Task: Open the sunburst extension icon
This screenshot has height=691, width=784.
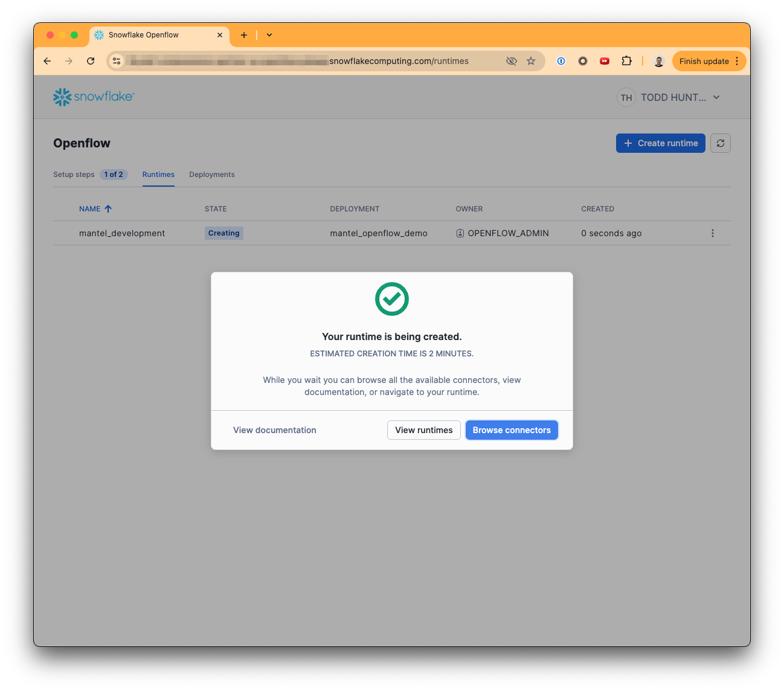Action: (x=583, y=61)
